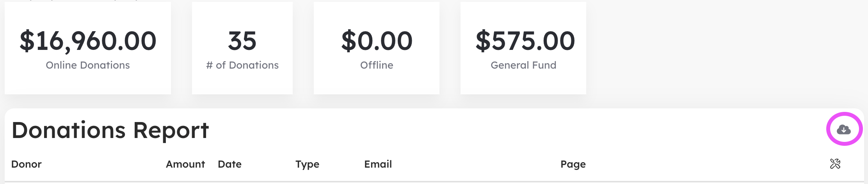
Task: Click the Offline card label
Action: [x=377, y=65]
